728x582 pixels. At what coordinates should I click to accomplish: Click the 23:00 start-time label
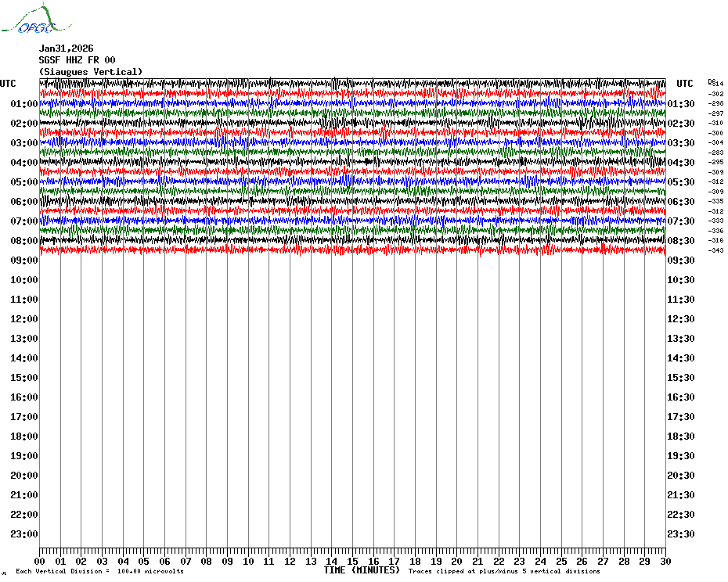pos(24,533)
